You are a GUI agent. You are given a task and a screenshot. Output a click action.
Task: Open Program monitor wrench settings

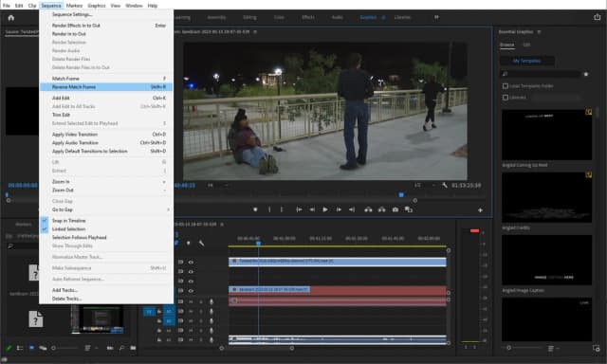point(445,185)
